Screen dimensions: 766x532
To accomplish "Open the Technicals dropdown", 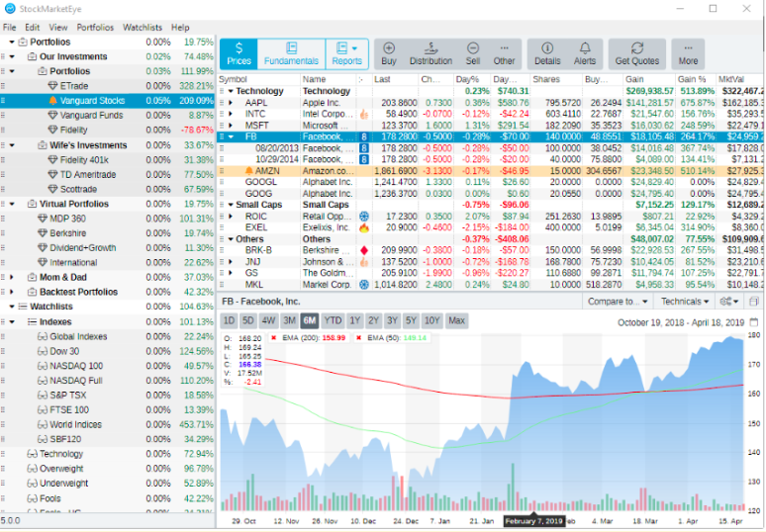I will pos(685,302).
